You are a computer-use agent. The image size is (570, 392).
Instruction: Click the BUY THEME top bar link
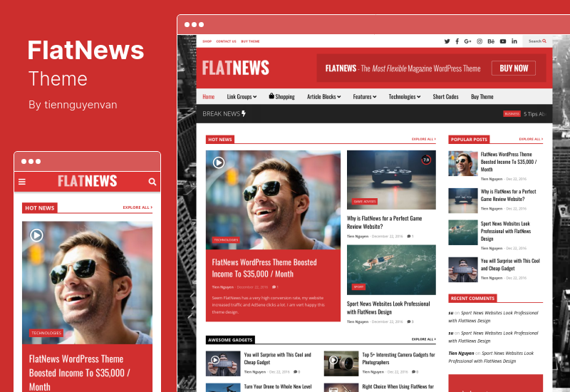pos(250,41)
